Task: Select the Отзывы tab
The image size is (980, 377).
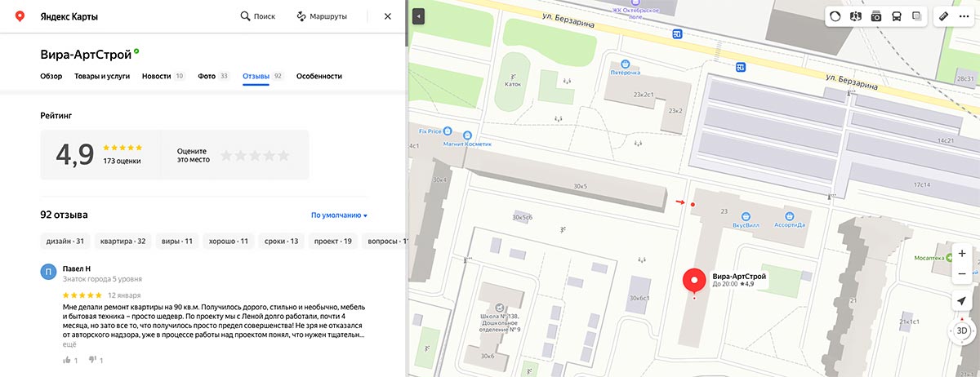Action: [x=262, y=76]
